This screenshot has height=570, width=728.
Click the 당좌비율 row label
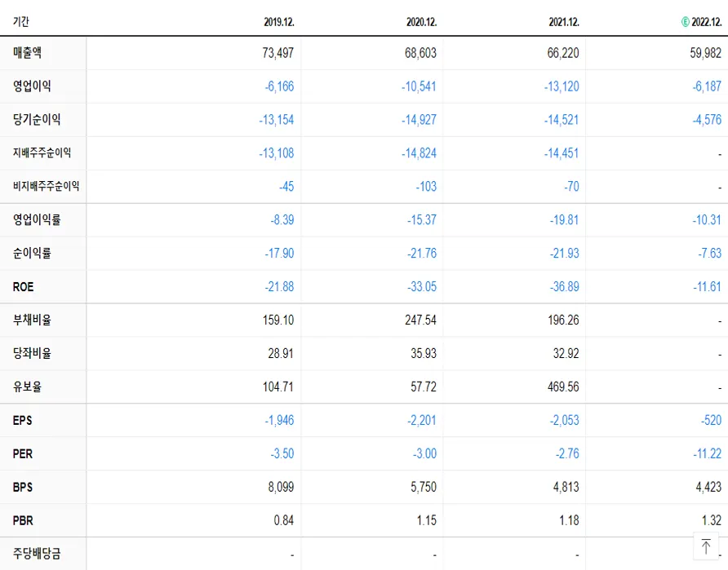click(x=32, y=353)
